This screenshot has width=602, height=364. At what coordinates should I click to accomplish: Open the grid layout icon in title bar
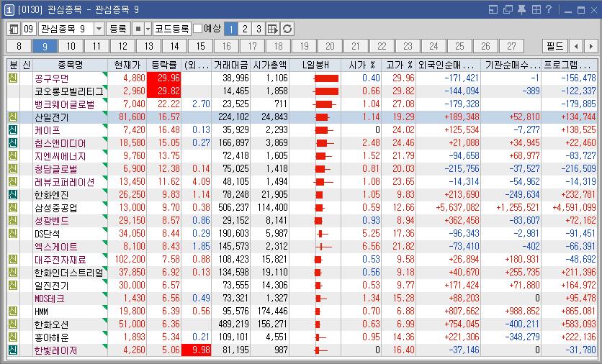coord(536,9)
